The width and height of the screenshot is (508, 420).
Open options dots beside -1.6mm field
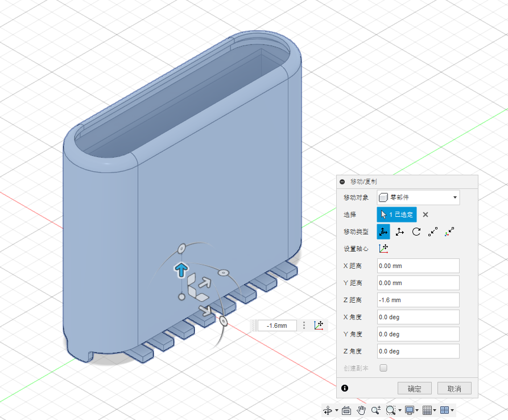click(x=304, y=326)
